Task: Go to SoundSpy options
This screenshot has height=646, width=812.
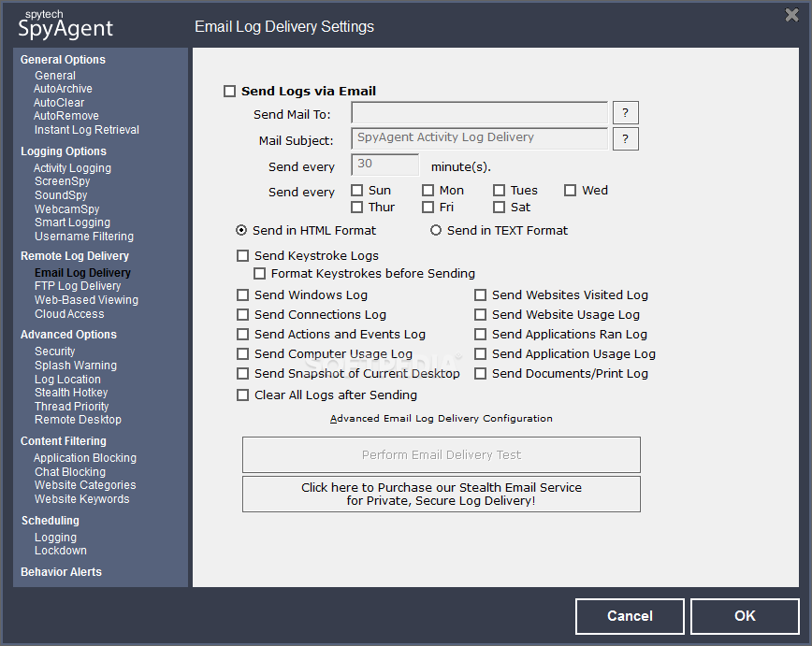Action: pyautogui.click(x=61, y=195)
